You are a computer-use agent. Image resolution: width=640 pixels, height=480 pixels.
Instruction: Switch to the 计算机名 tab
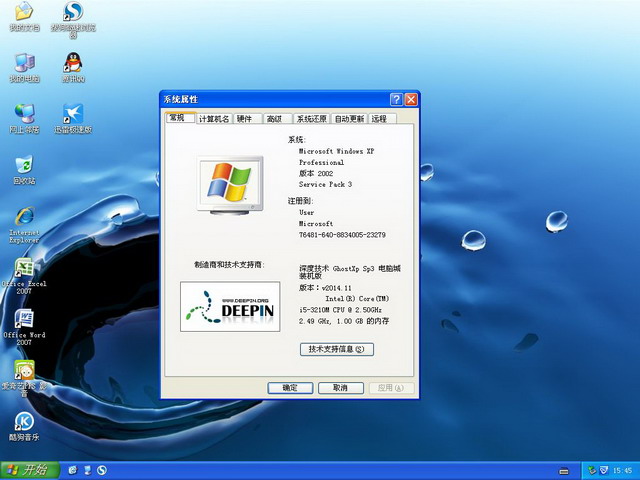point(214,119)
